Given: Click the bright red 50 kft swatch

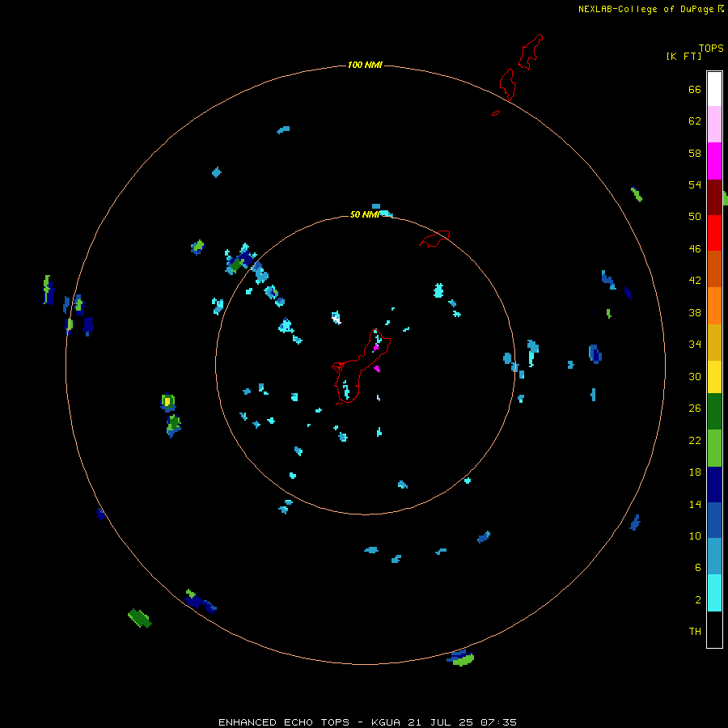Looking at the screenshot, I should (x=714, y=233).
